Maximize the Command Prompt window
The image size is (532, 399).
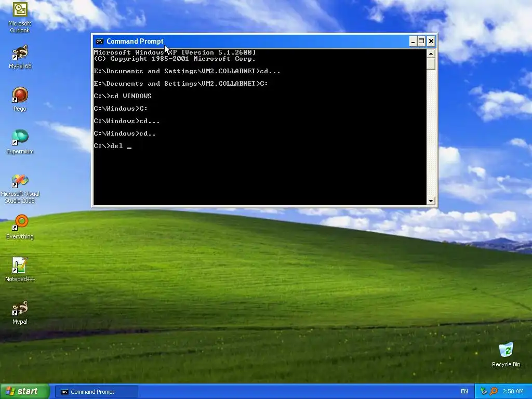421,42
